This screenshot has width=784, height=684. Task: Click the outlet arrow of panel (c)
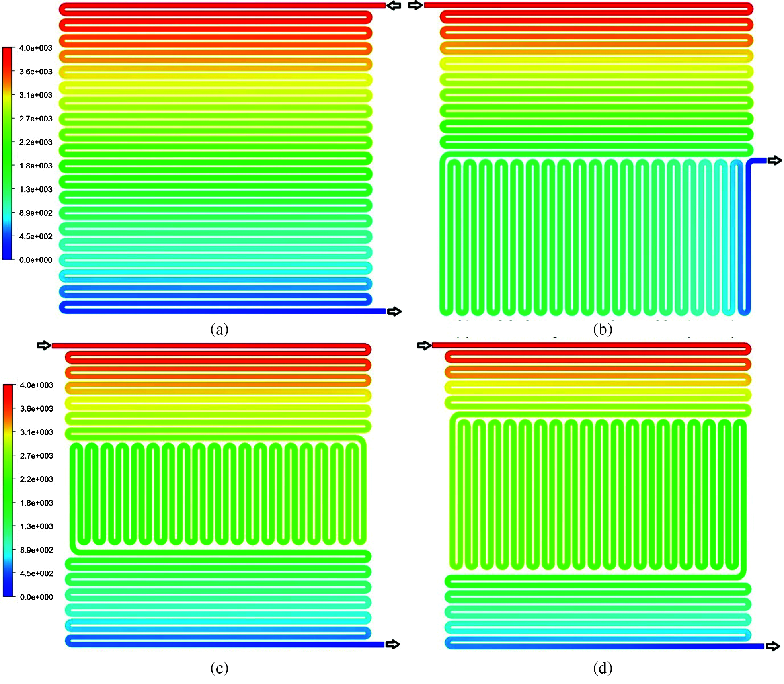392,645
